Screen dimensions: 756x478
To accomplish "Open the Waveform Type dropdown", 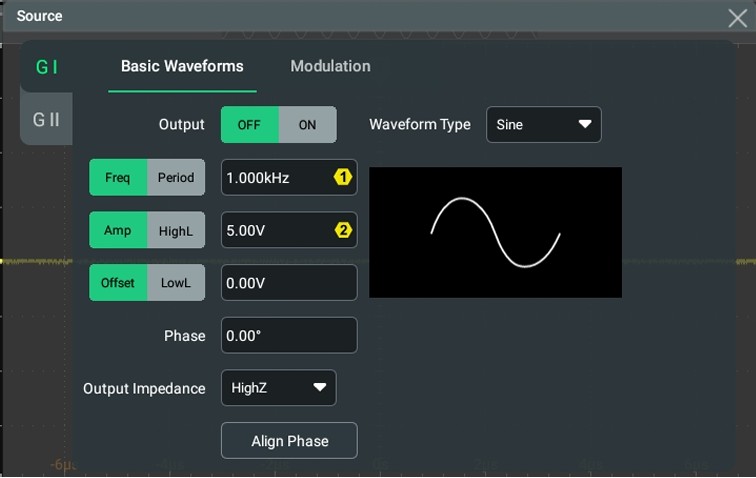I will 543,125.
